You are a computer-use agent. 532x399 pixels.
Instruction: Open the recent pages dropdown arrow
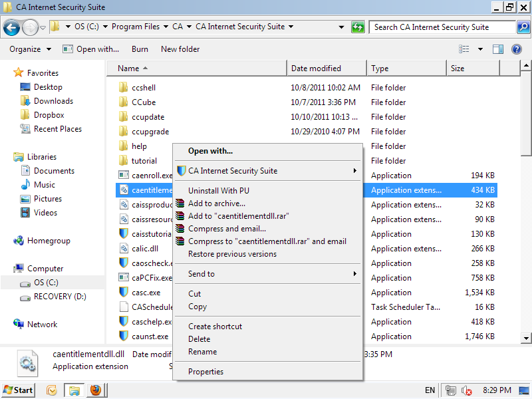point(43,27)
